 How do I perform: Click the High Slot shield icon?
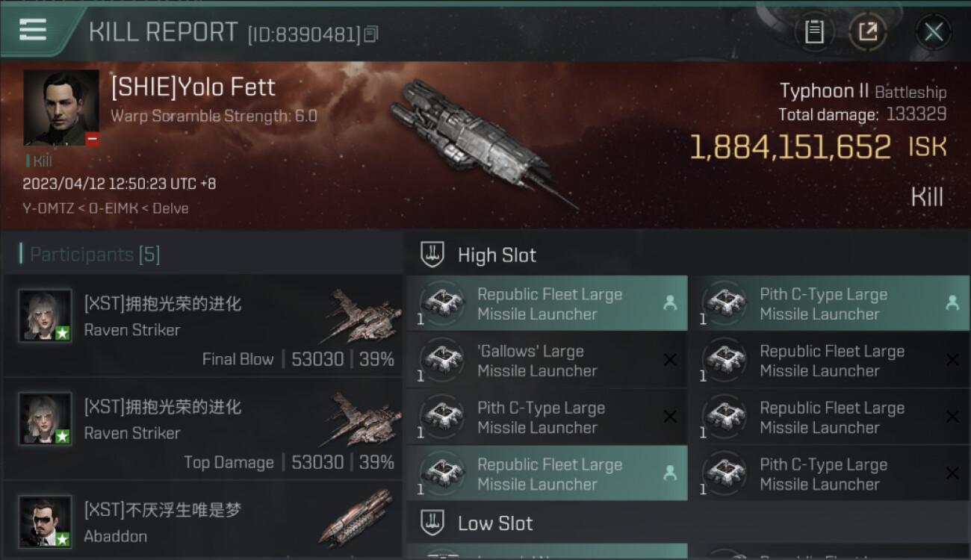click(433, 255)
